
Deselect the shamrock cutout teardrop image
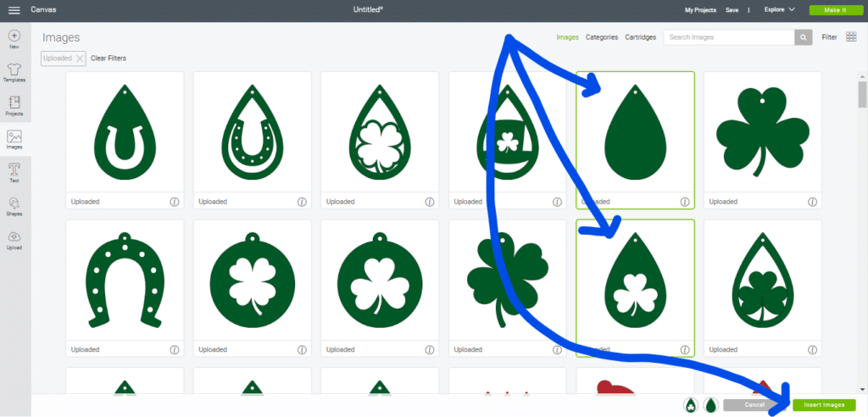(x=635, y=281)
